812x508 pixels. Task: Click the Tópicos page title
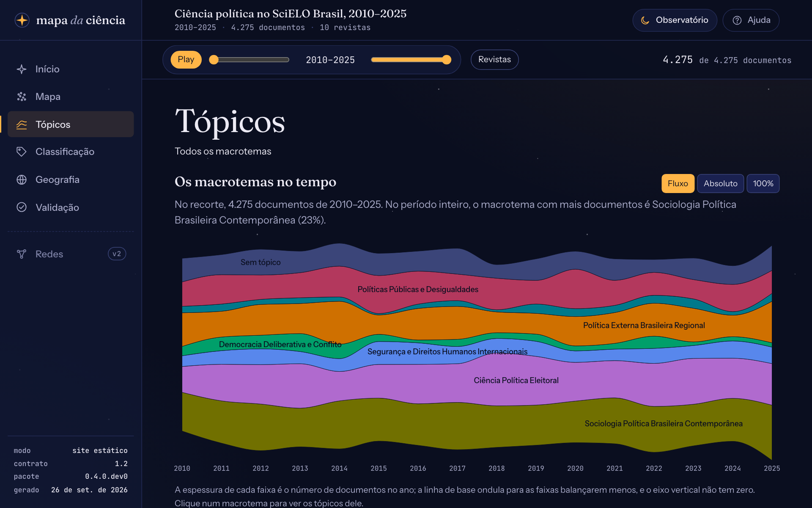pos(230,121)
